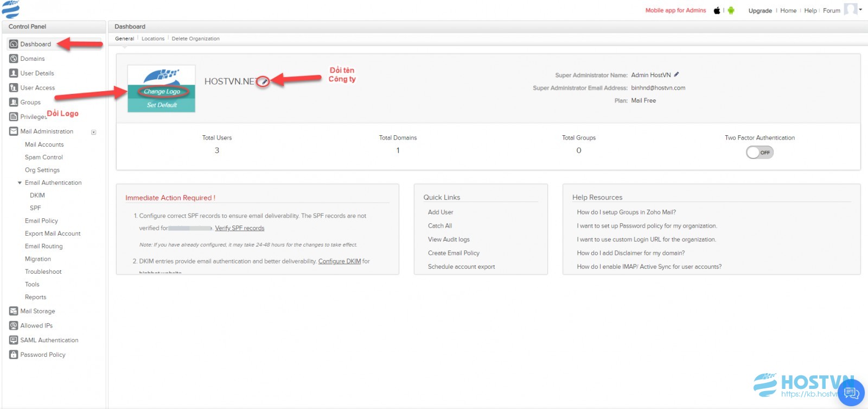This screenshot has width=868, height=409.
Task: Click the Set Default button
Action: (x=162, y=105)
